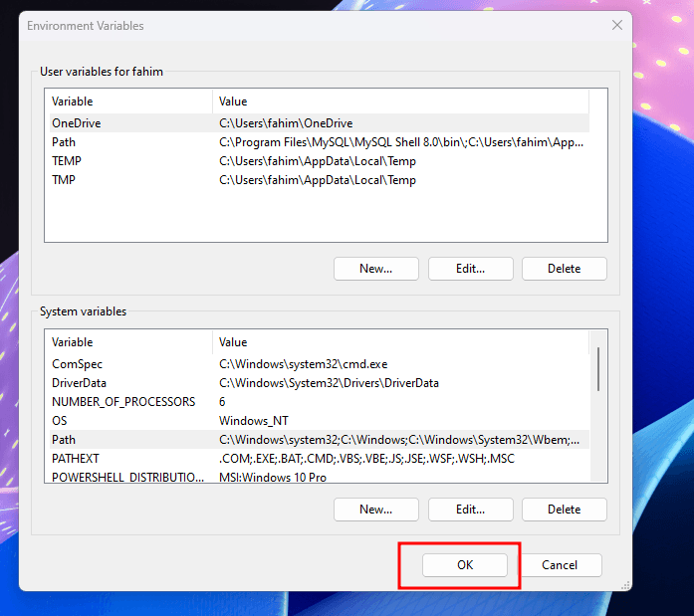Click the value C:\Windows\system32\cmd.exe
This screenshot has height=616, width=694.
click(303, 364)
